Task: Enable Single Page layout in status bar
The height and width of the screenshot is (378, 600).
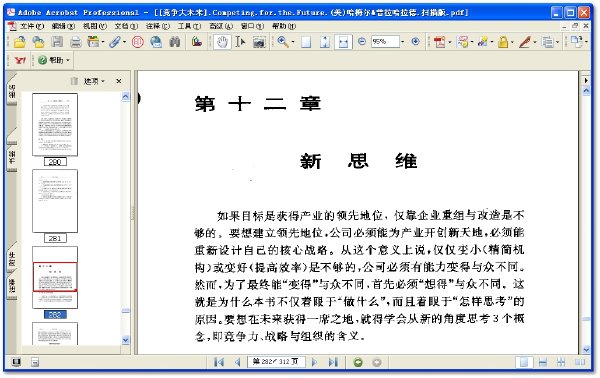Action: pyautogui.click(x=524, y=362)
